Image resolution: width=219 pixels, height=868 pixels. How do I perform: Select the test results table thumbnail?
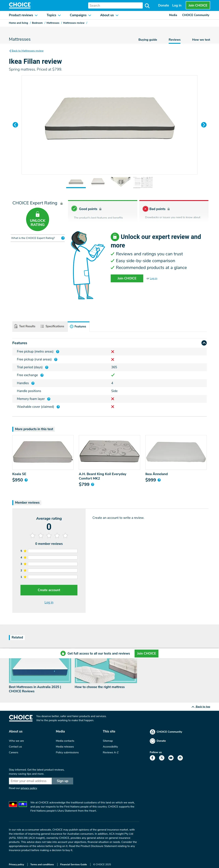click(143, 182)
